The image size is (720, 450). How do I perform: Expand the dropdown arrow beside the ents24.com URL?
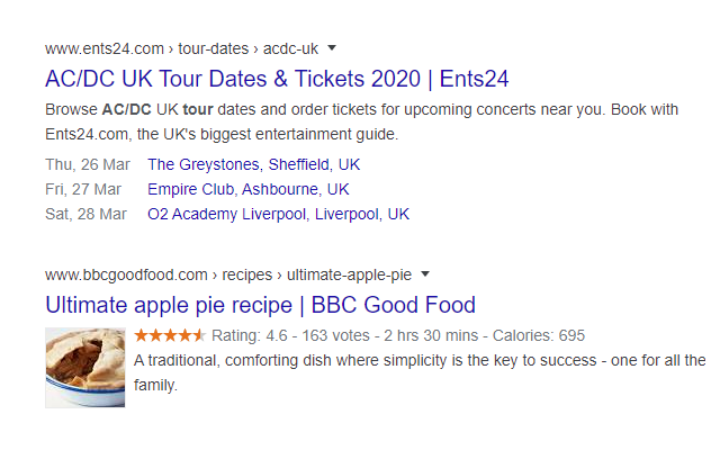click(332, 48)
